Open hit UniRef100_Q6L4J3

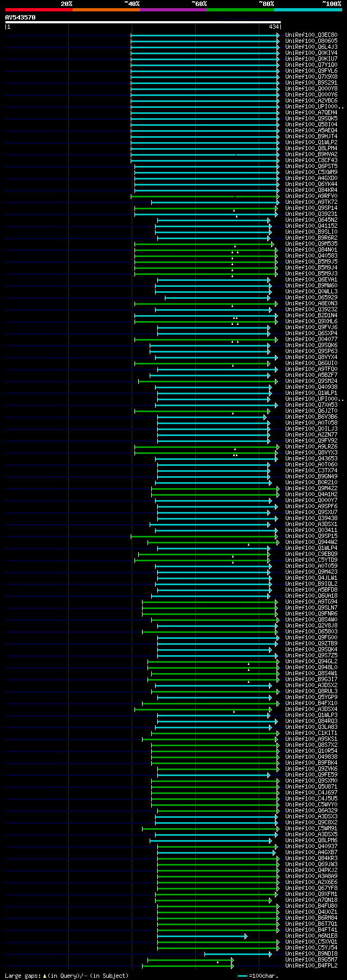311,47
